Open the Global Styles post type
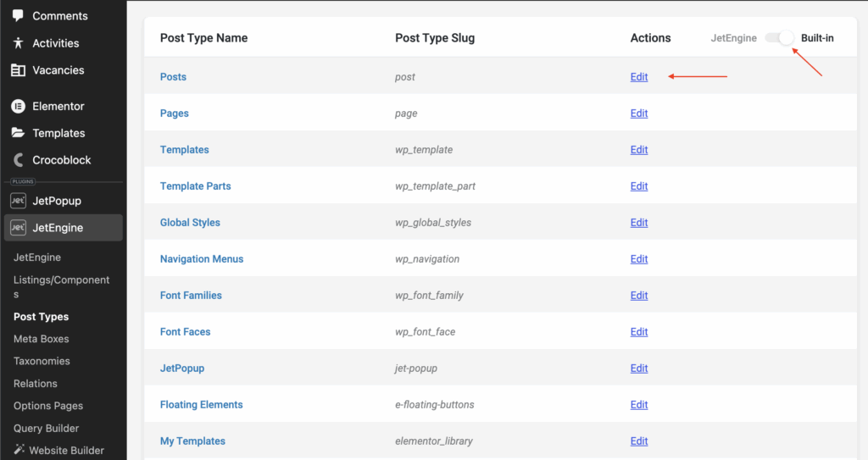Viewport: 868px width, 460px height. tap(190, 223)
